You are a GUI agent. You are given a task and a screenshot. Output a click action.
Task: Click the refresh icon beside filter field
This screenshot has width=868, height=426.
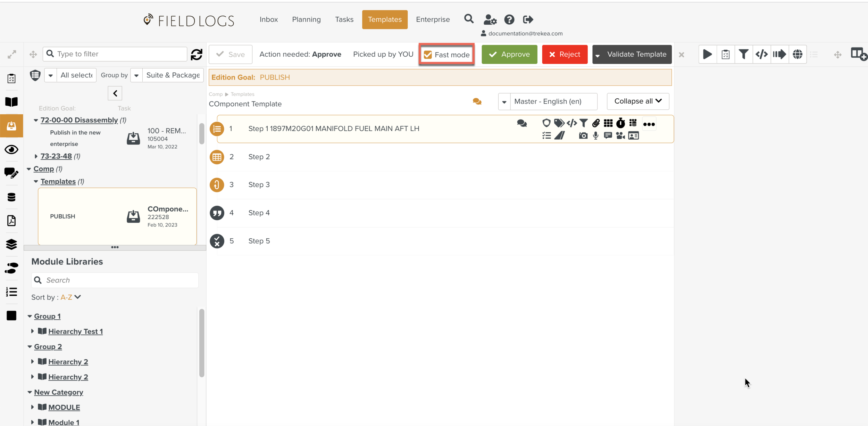(197, 54)
